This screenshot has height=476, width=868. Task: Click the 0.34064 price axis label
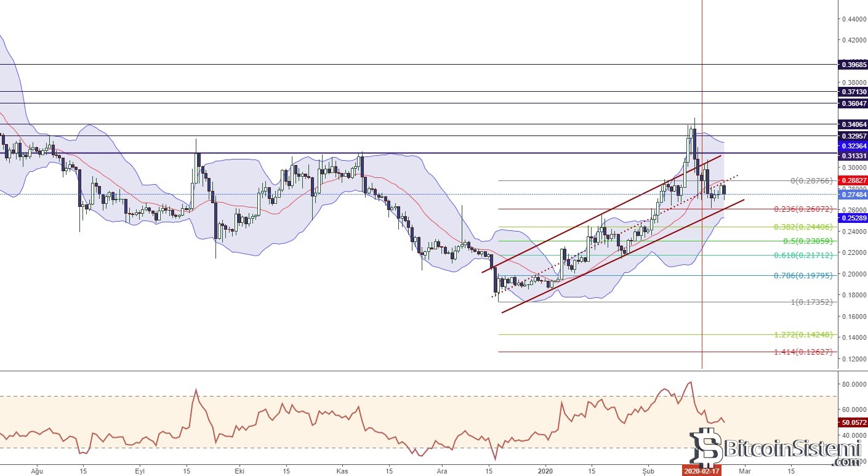853,124
